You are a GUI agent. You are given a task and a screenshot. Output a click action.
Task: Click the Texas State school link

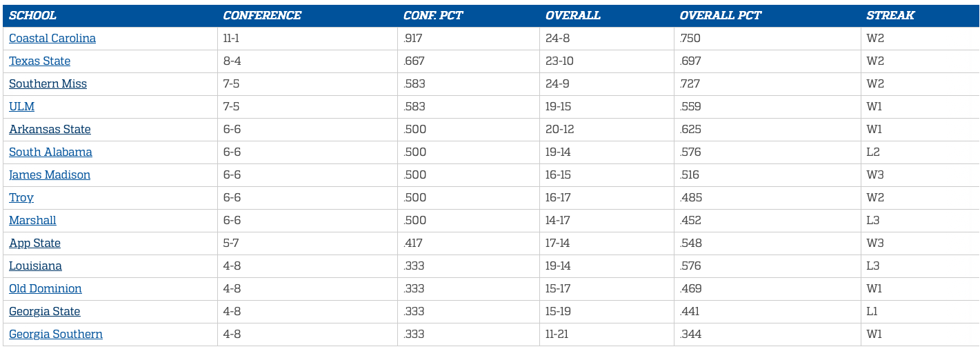click(40, 61)
